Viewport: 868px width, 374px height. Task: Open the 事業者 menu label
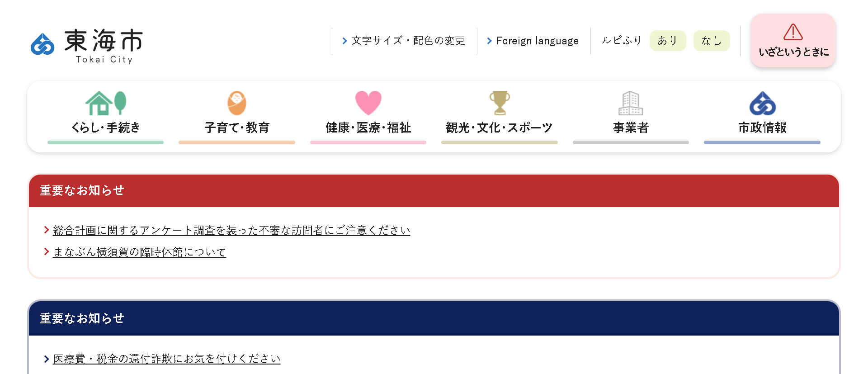631,128
